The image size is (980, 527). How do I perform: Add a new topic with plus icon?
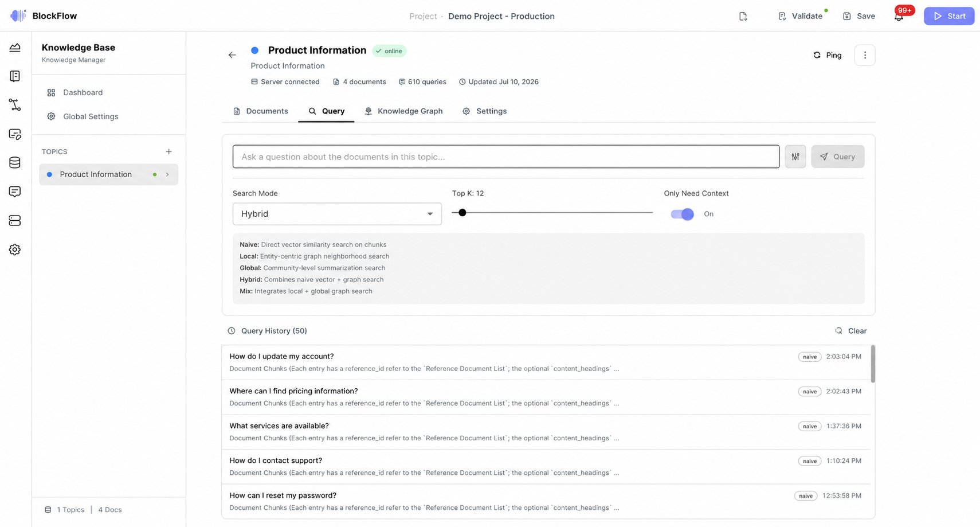pyautogui.click(x=168, y=152)
